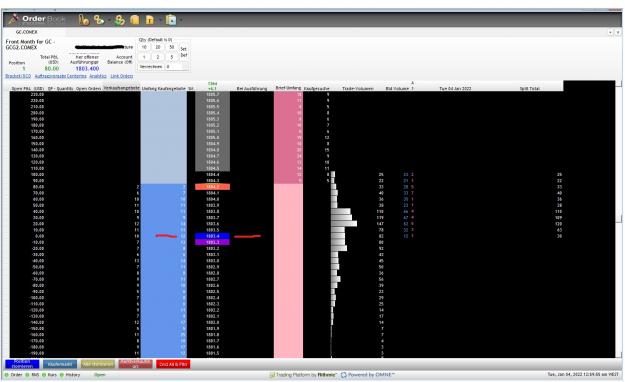Set quantity with the 20 button

158,47
